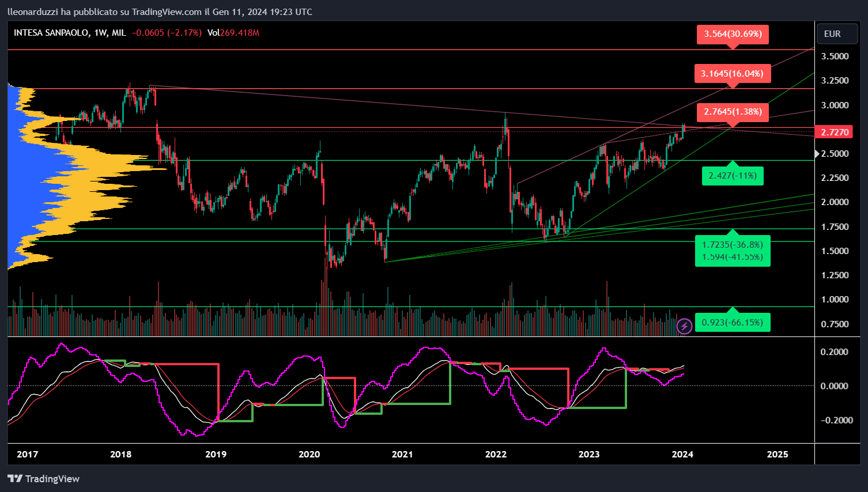Open the EUR currency selector

click(837, 34)
